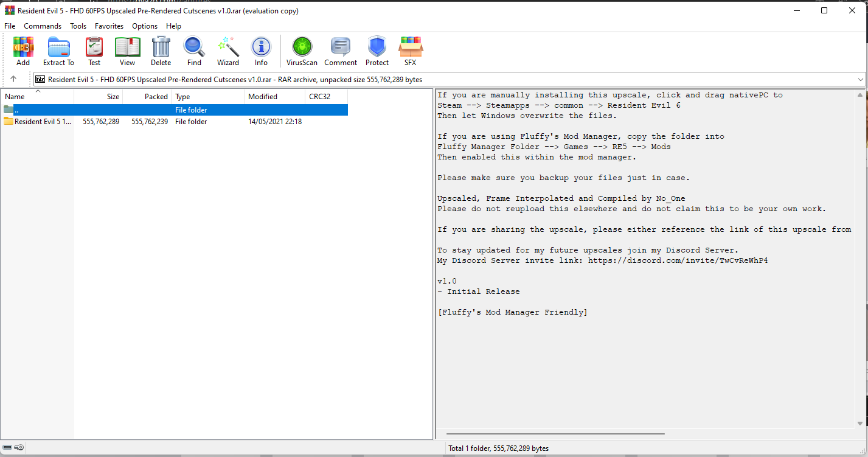Click modified date 14/05/2021 22:18
Viewport: 868px width, 457px height.
(275, 122)
